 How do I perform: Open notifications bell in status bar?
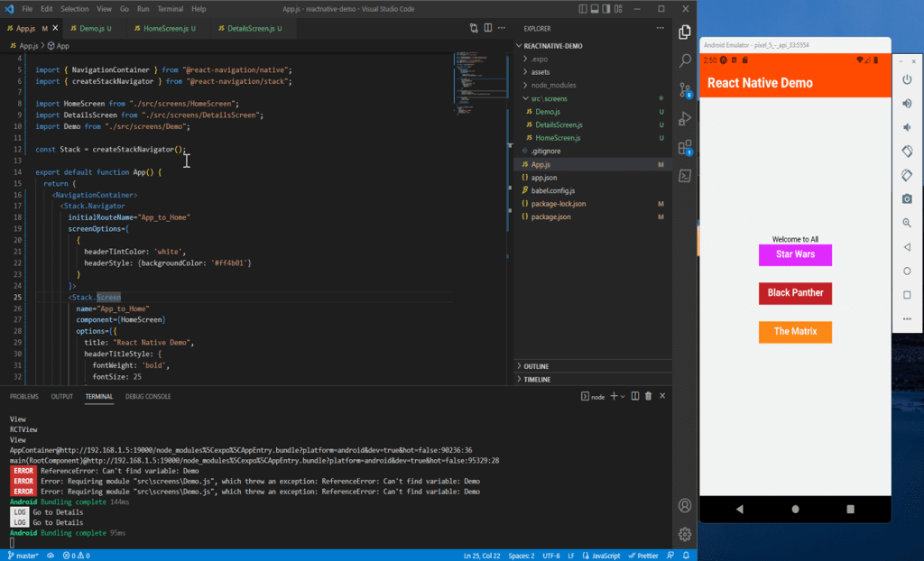[686, 555]
